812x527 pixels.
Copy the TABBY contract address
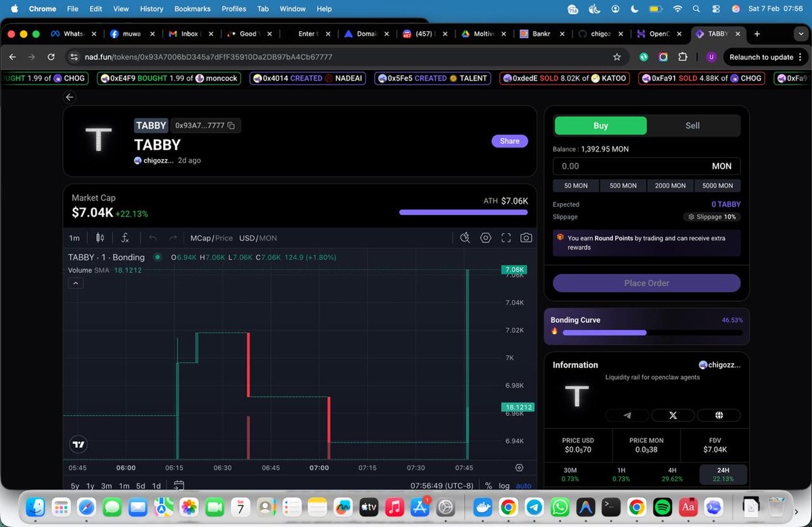231,126
